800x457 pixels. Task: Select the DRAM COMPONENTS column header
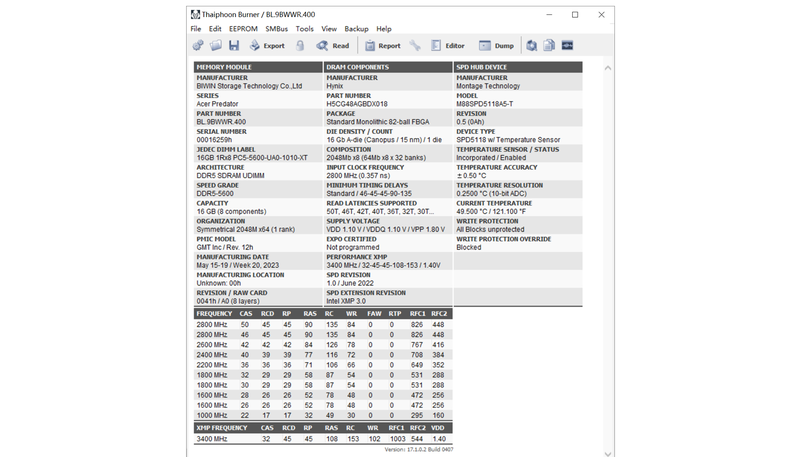tap(388, 67)
